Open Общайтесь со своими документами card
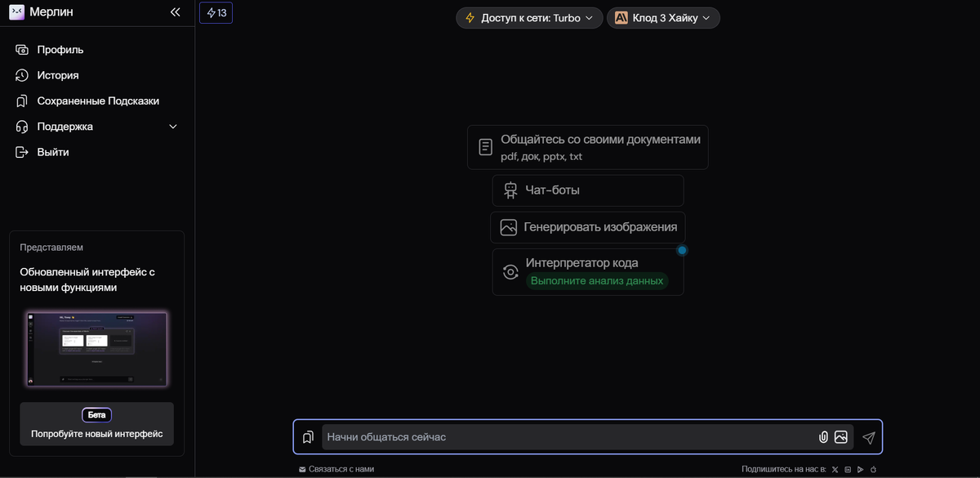 [x=588, y=147]
